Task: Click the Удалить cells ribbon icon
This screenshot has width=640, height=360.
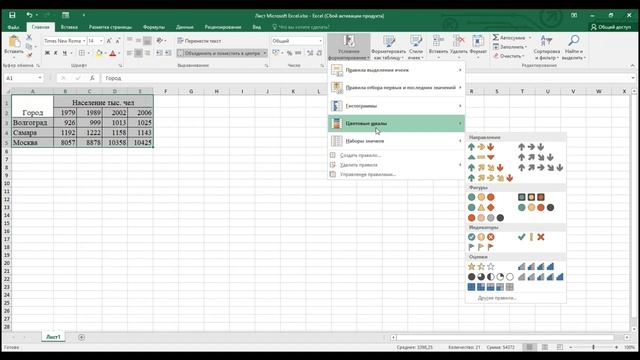Action: (x=459, y=41)
